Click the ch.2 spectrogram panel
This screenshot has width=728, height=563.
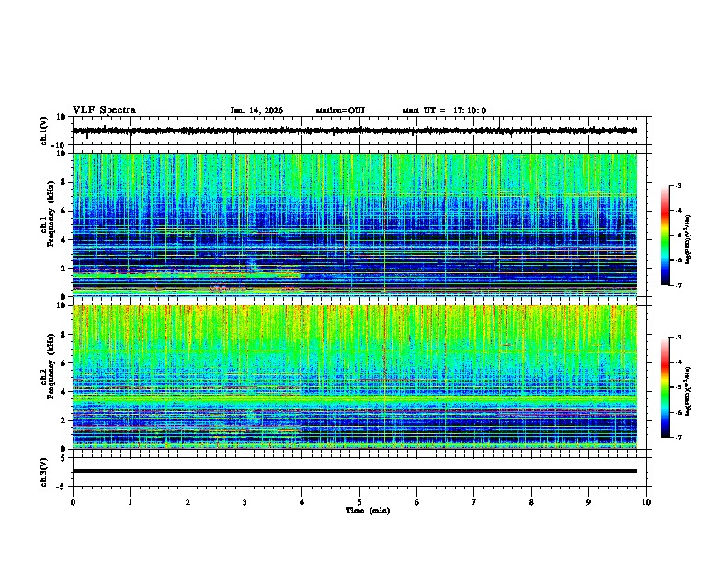click(355, 377)
